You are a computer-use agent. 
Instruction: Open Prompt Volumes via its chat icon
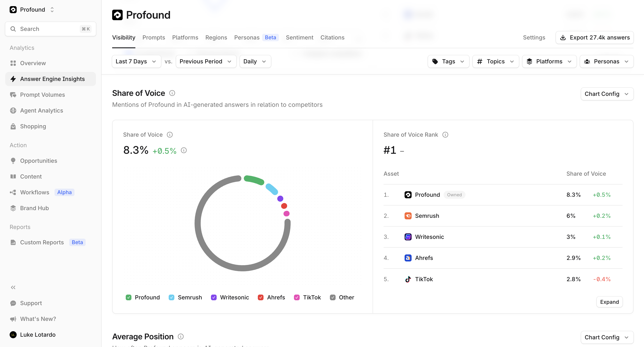click(13, 95)
